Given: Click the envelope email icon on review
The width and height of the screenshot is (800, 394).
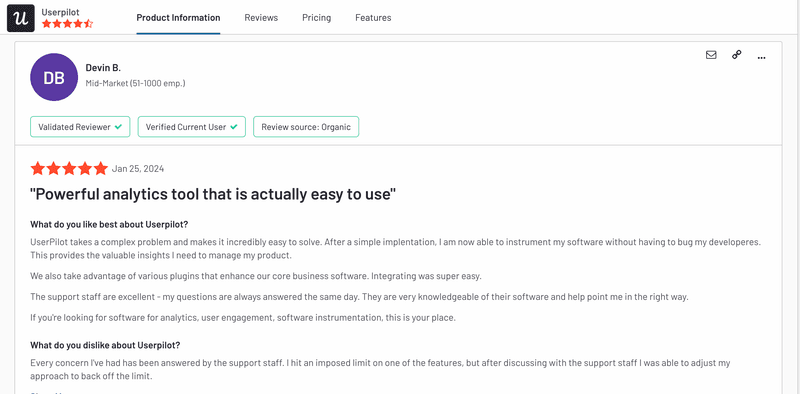Looking at the screenshot, I should coord(711,55).
